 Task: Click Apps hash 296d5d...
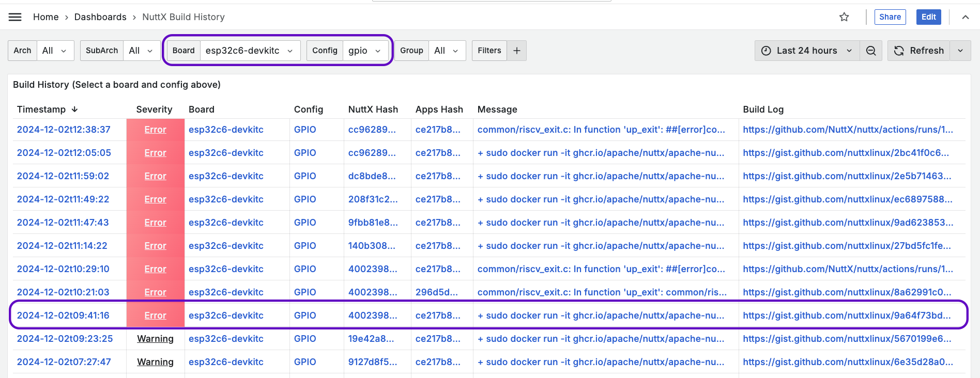(x=437, y=292)
